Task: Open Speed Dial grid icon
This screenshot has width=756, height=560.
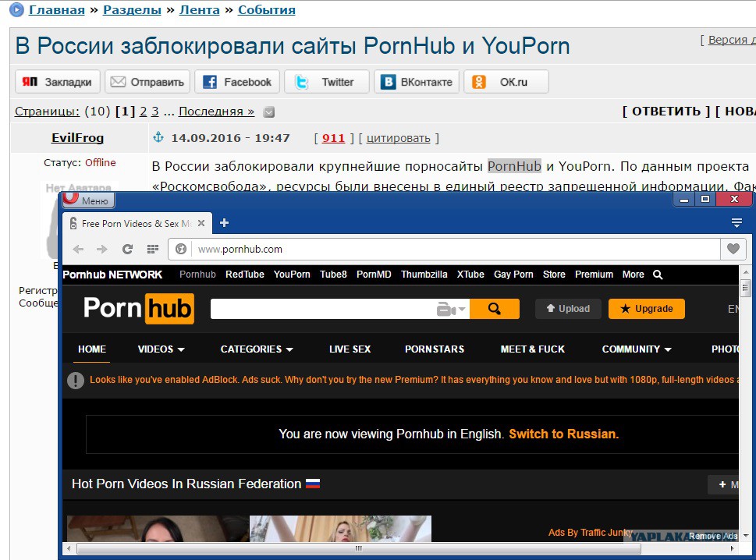Action: click(153, 249)
